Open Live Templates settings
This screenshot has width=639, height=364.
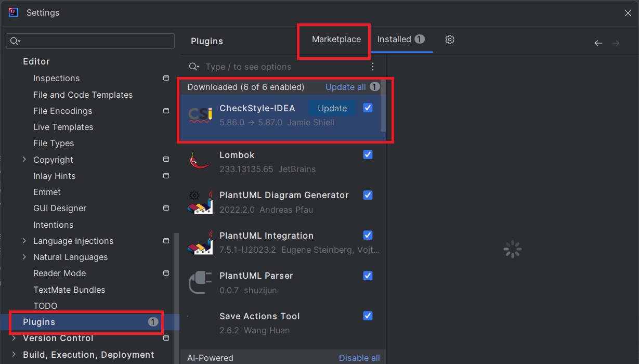(x=63, y=127)
